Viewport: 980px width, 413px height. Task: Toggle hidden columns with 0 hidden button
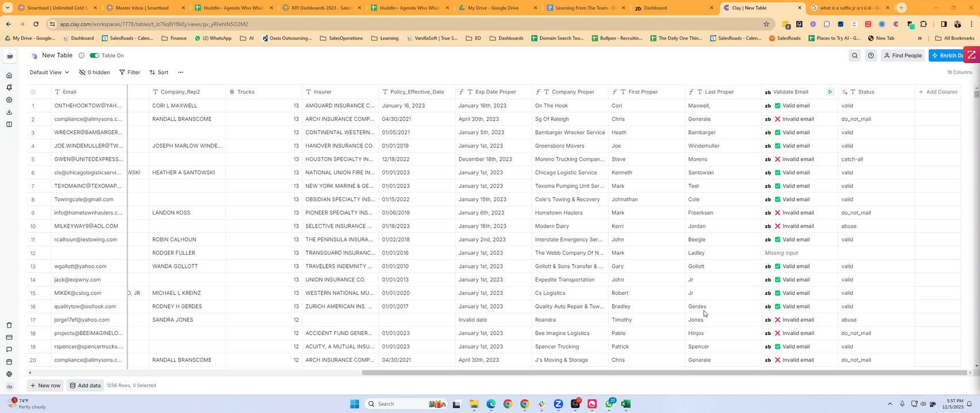(94, 72)
